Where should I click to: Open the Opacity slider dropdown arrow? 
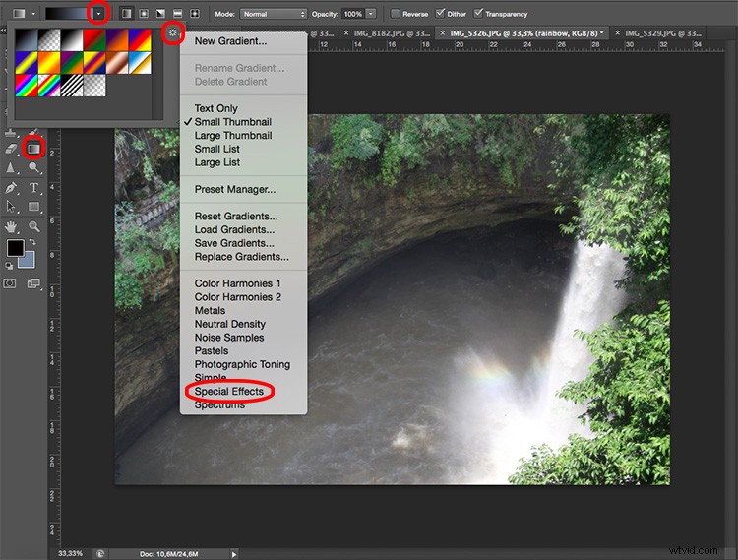[x=371, y=14]
